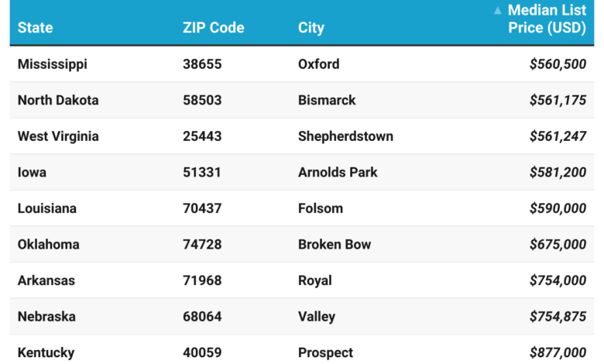Image resolution: width=604 pixels, height=364 pixels.
Task: Select the Mississippi state cell
Action: click(53, 64)
